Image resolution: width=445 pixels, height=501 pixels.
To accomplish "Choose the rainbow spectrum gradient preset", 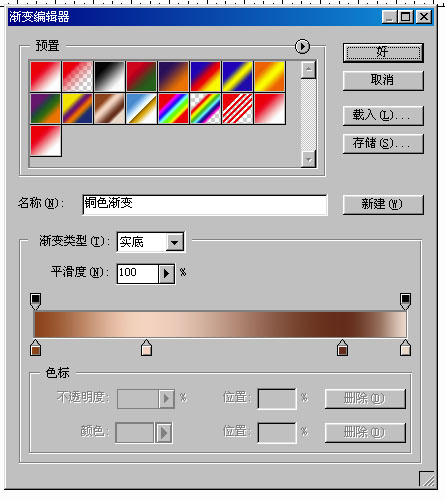I will [x=174, y=108].
